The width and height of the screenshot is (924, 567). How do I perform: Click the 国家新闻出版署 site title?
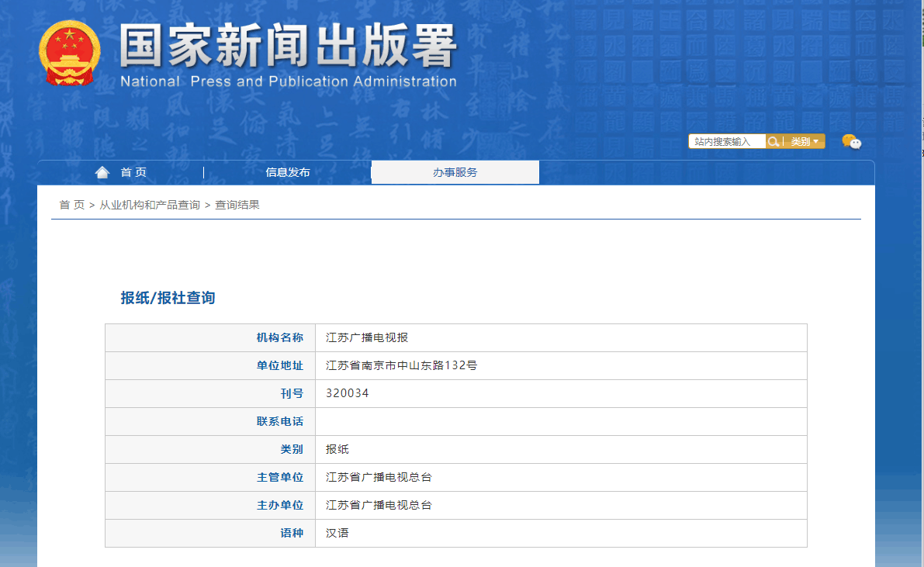pos(288,47)
